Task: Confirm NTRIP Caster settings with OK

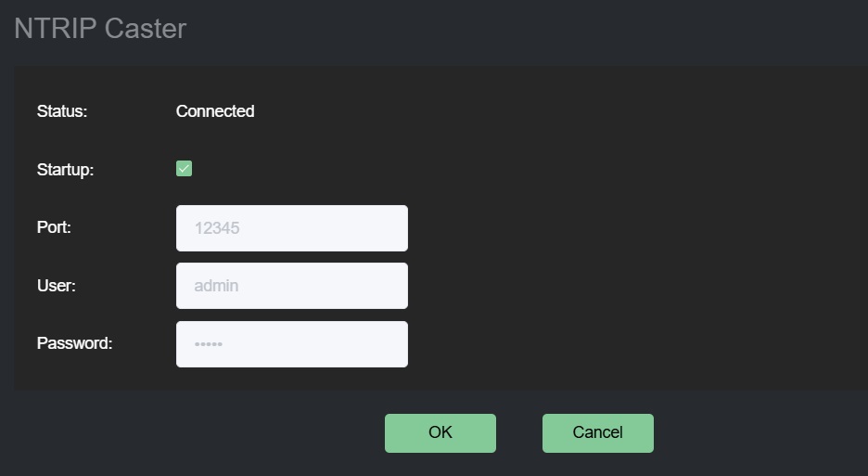Action: pyautogui.click(x=440, y=433)
